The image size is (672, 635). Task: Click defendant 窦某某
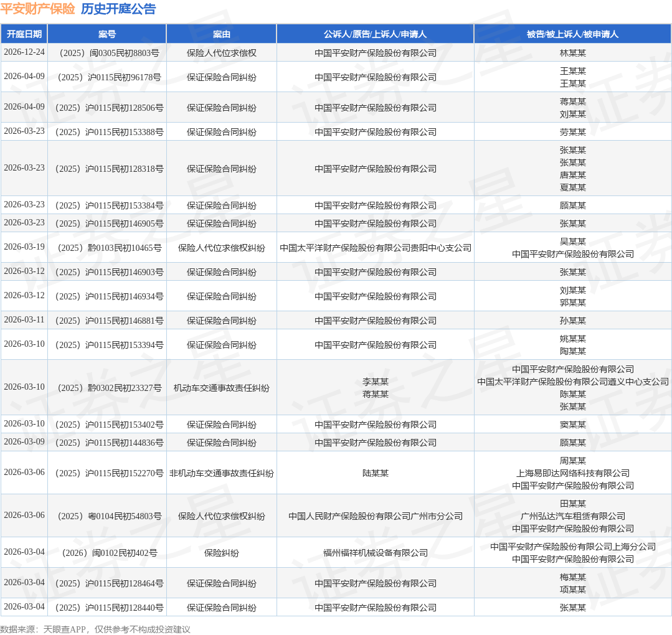[572, 425]
